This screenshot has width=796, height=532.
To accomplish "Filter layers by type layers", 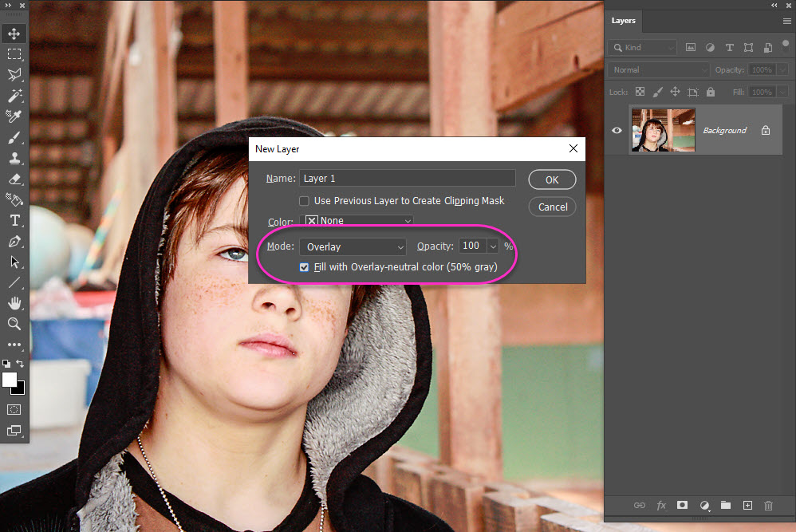I will [730, 47].
